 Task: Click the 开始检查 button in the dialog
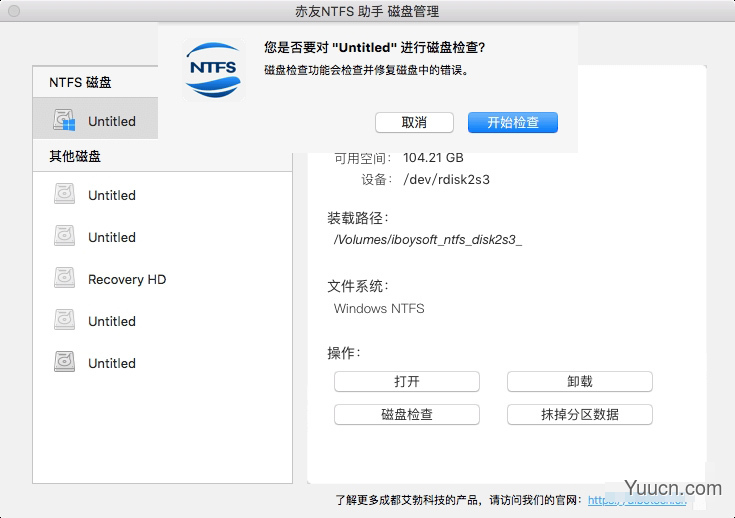click(x=512, y=122)
